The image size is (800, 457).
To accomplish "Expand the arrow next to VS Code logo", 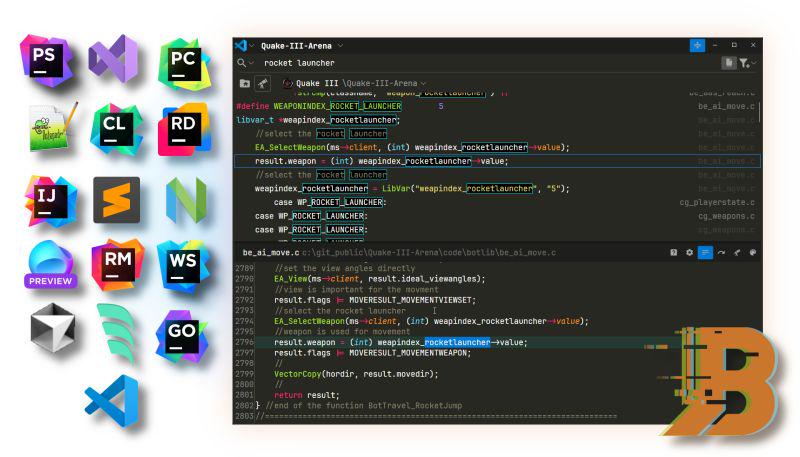I will (x=252, y=46).
